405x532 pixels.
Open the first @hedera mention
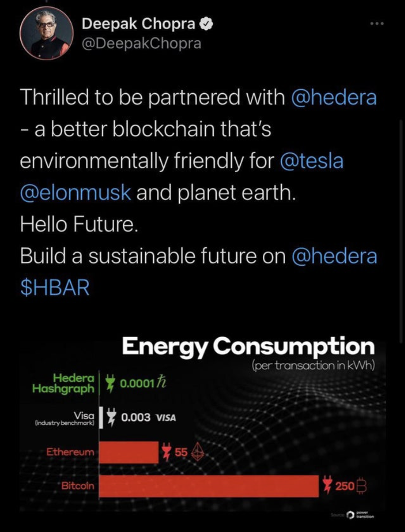(335, 98)
